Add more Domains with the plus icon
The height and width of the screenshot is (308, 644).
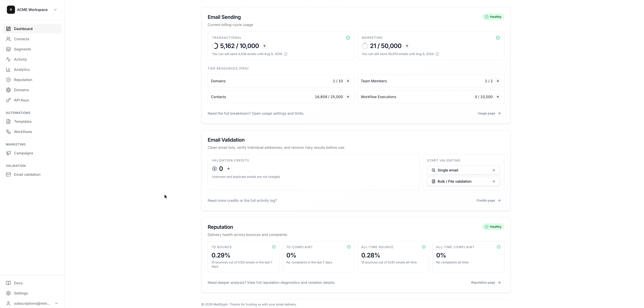348,81
